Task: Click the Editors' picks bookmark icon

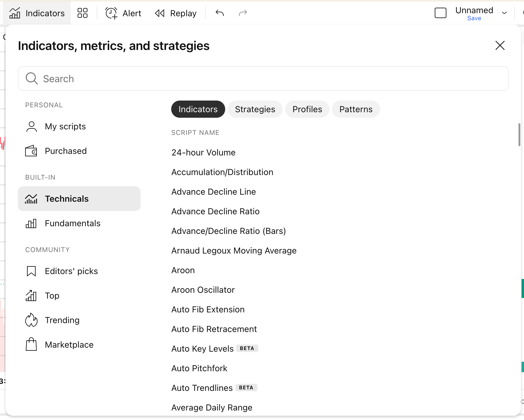Action: pos(31,271)
